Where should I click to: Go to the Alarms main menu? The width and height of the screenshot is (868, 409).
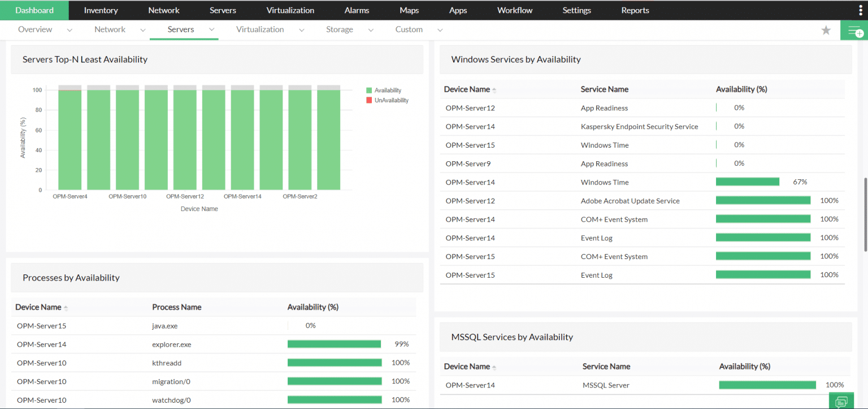357,10
